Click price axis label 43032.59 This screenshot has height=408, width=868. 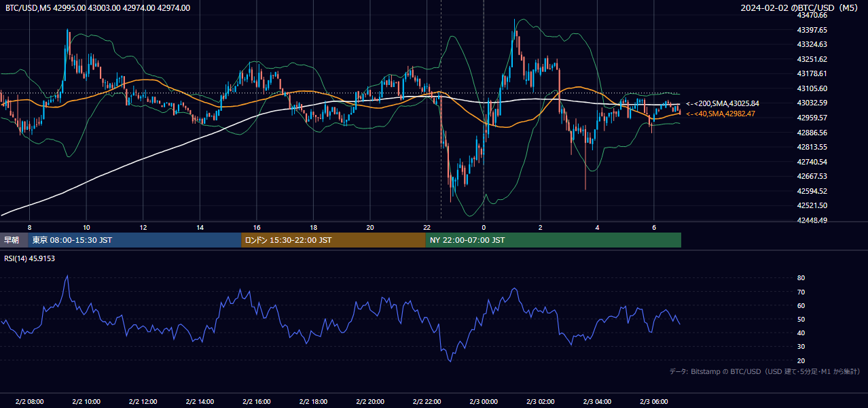(812, 103)
